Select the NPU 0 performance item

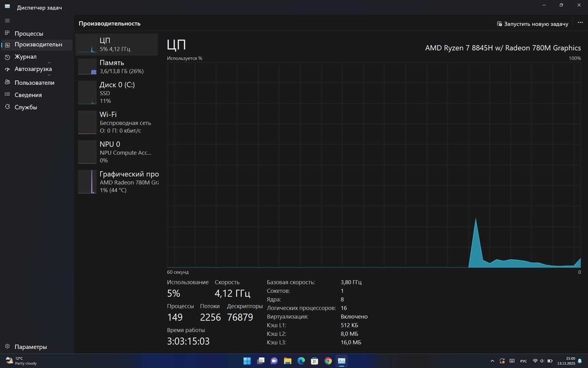click(x=116, y=152)
